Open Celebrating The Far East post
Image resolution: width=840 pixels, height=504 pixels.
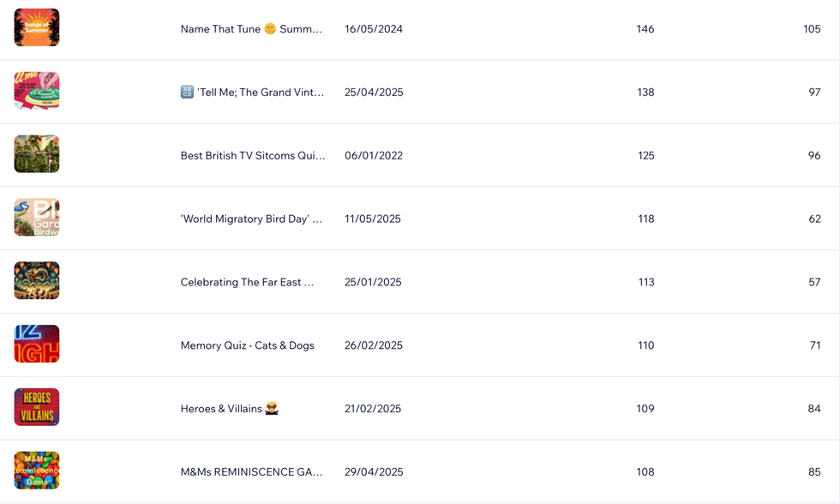247,282
